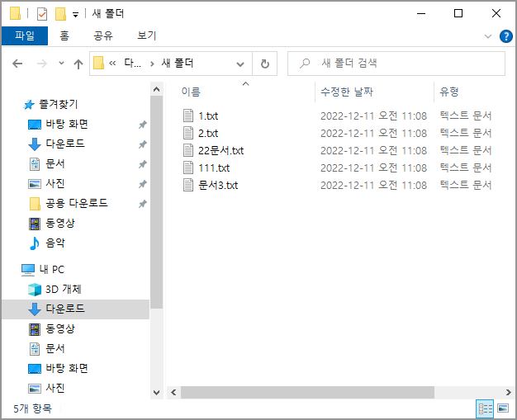Switch to the 보기 ribbon tab
517x420 pixels.
click(146, 35)
